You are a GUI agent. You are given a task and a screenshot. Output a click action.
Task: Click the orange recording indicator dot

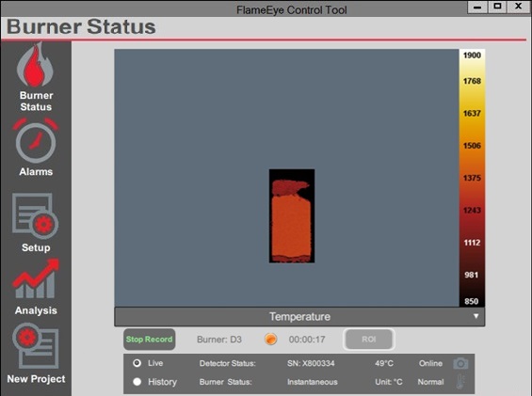click(270, 339)
